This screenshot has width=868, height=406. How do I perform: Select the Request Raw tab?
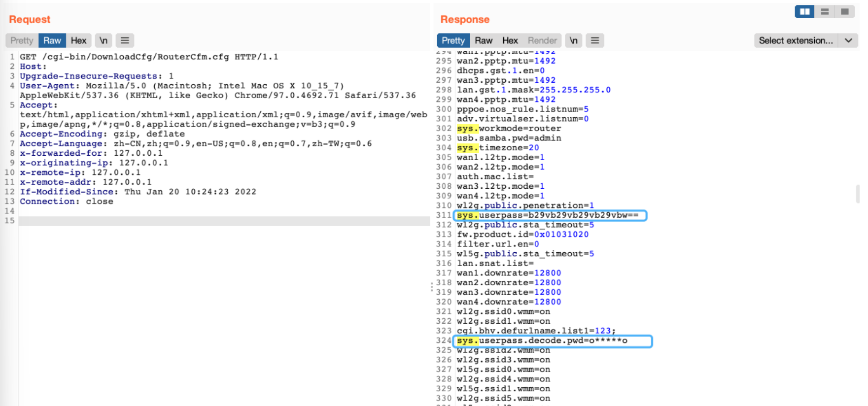click(52, 40)
